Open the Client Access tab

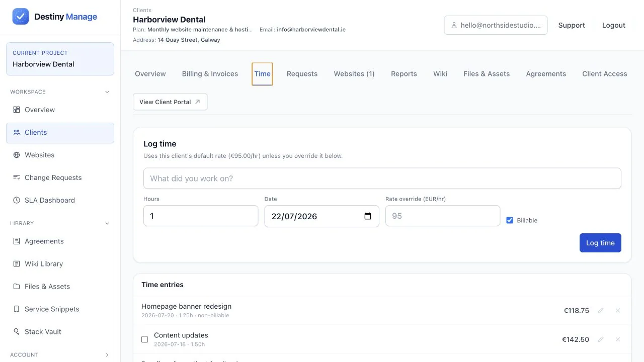(x=605, y=74)
